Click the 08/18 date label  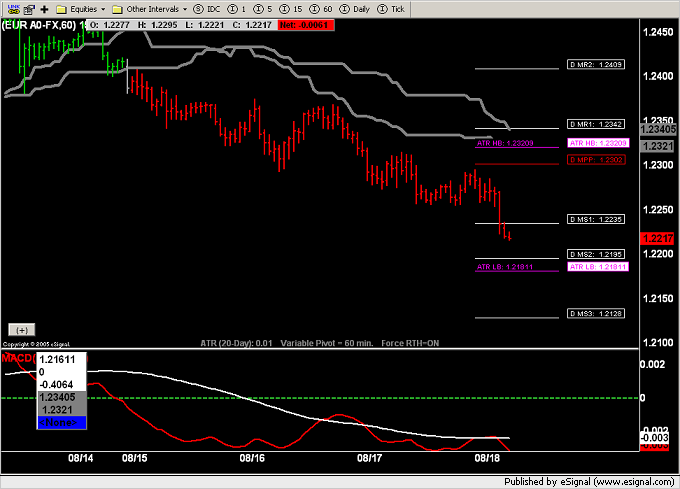point(487,458)
